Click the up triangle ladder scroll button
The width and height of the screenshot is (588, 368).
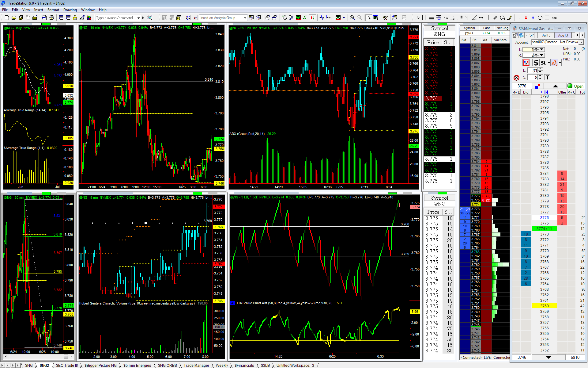(556, 86)
